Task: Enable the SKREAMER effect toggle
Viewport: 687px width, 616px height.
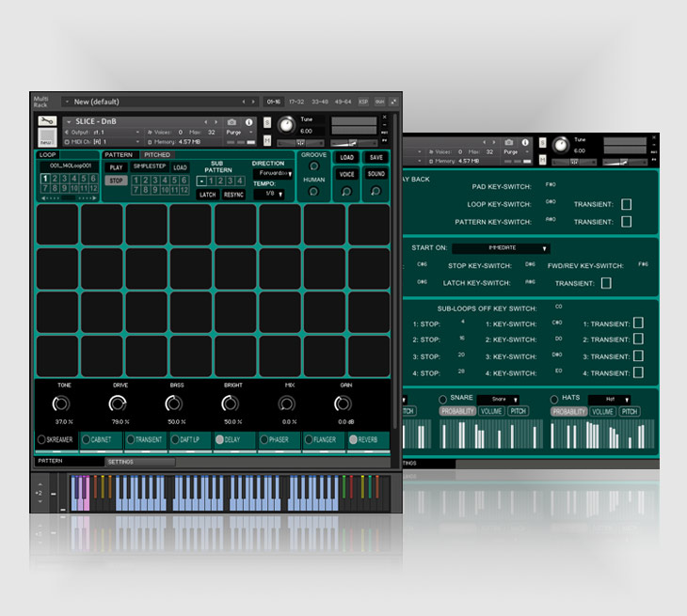Action: point(41,439)
